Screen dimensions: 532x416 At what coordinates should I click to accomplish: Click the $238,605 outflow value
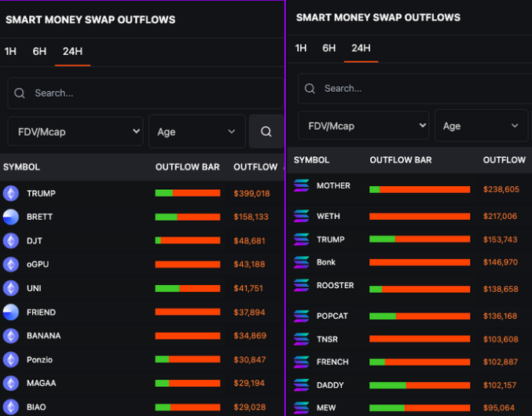coord(501,189)
